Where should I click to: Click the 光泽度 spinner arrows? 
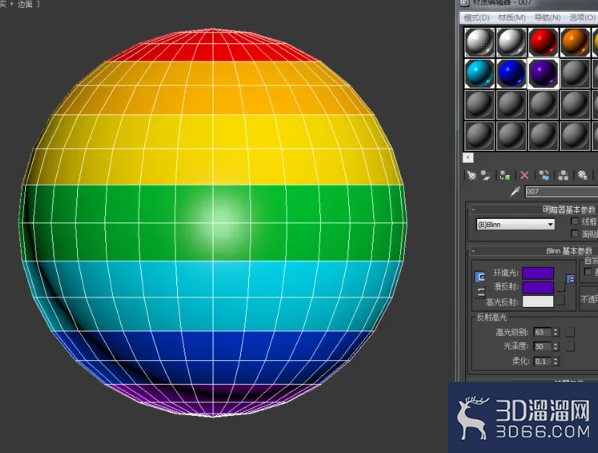click(x=556, y=347)
